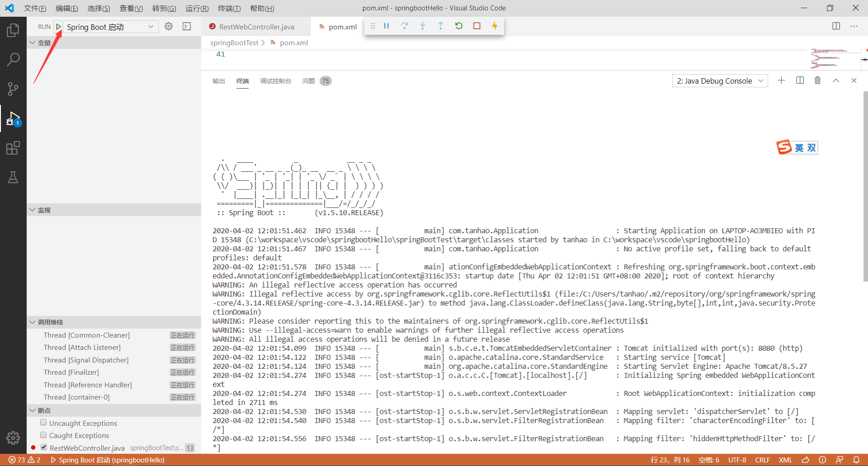Disable the RestWebController.java breakpoint
The height and width of the screenshot is (466, 868).
pos(44,447)
